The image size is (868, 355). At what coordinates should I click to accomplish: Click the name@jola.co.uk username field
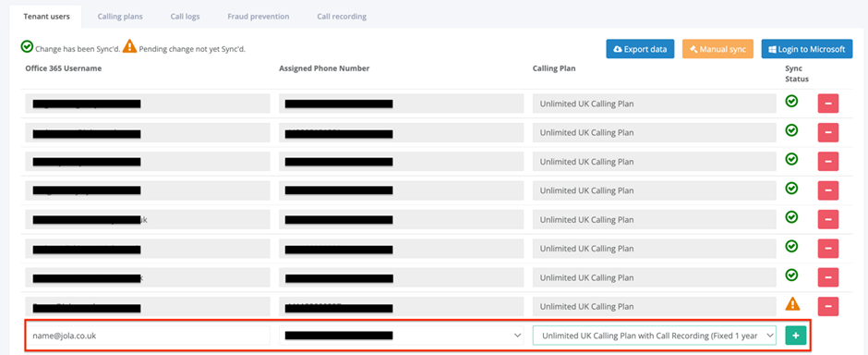(x=148, y=335)
